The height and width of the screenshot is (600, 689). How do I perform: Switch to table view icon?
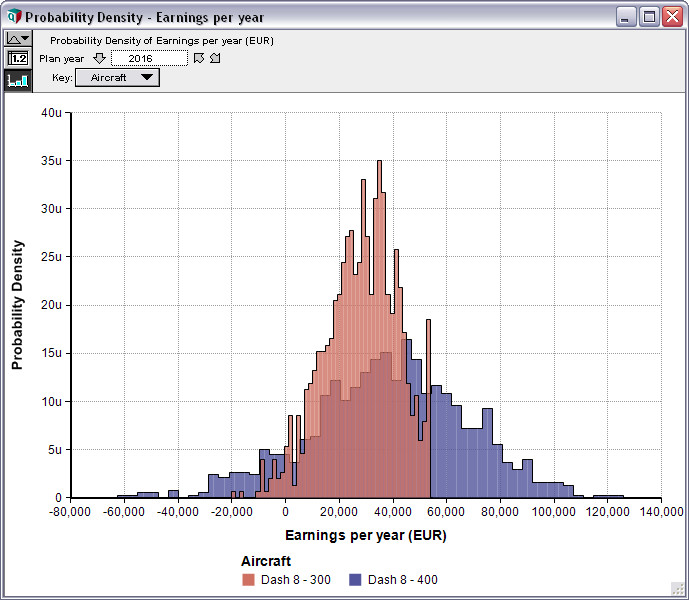pyautogui.click(x=18, y=58)
